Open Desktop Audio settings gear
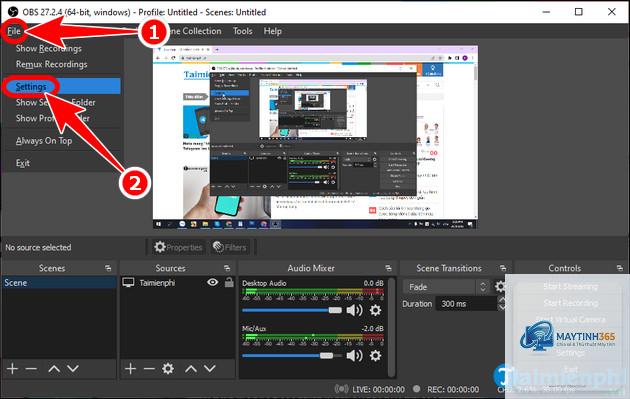The image size is (630, 399). coord(375,310)
